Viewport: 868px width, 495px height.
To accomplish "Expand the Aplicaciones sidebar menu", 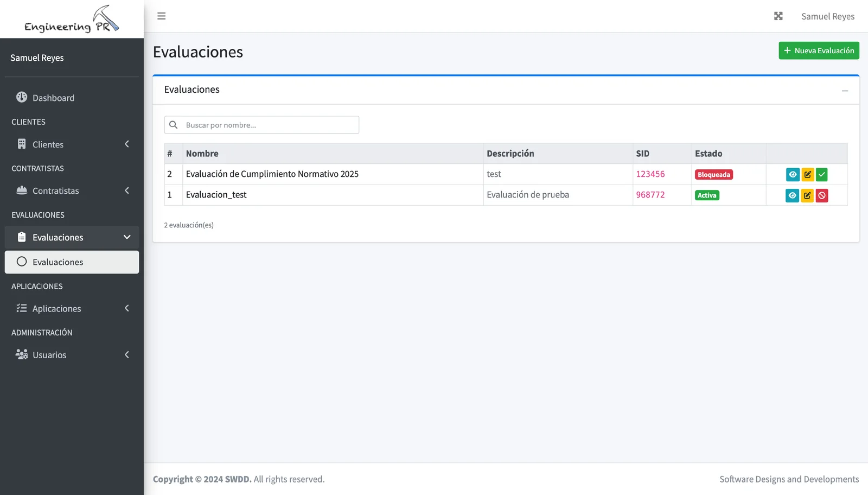I will 72,308.
